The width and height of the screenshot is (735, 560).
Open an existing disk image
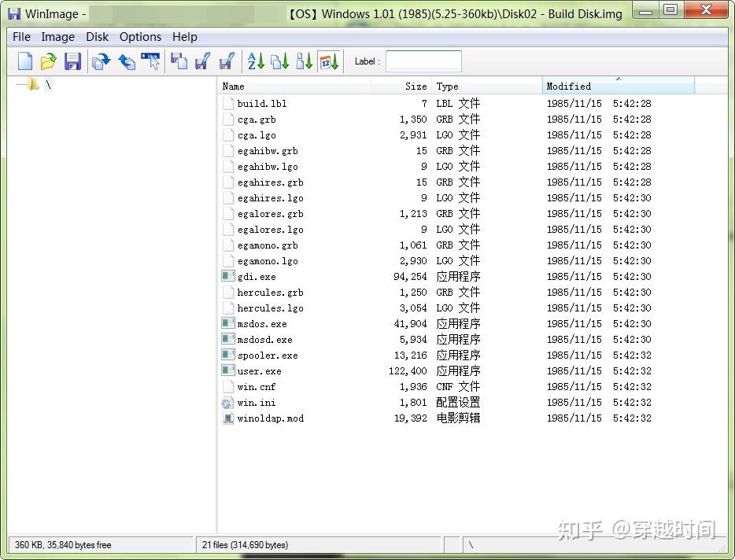click(x=48, y=61)
